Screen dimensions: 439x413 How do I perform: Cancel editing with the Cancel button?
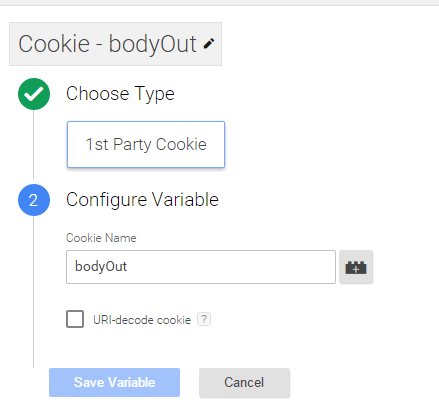[x=244, y=382]
